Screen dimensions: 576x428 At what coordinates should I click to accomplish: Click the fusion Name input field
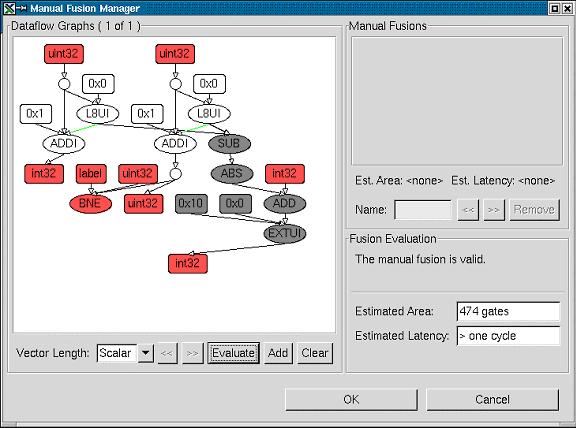[423, 210]
